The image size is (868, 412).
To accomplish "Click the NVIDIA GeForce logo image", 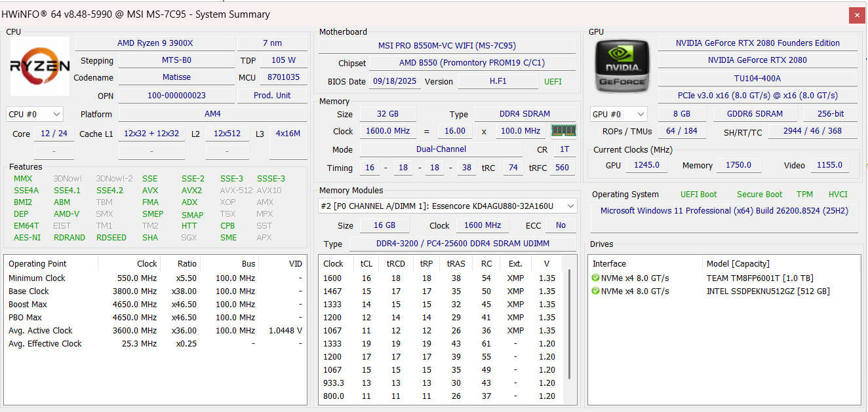I will (x=623, y=66).
